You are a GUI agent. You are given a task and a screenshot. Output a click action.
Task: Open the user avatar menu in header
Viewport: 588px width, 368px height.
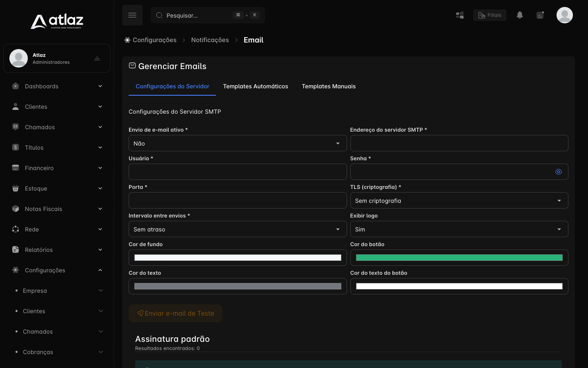click(565, 15)
